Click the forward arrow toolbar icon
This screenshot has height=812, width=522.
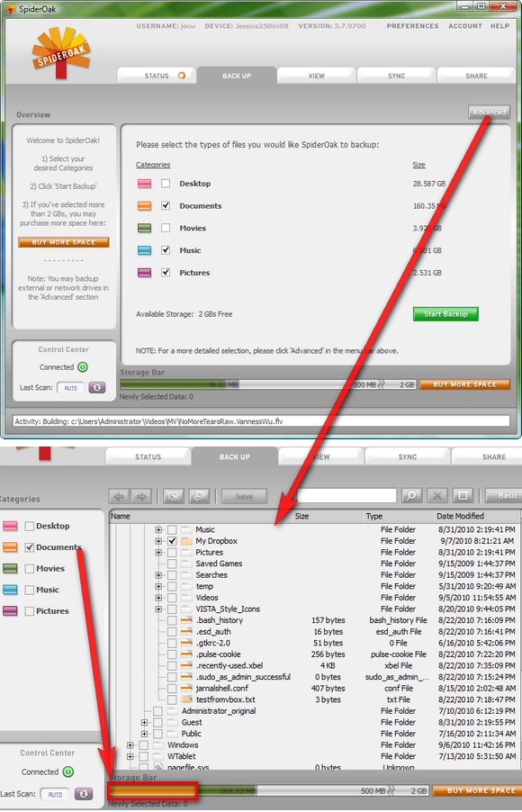click(x=140, y=496)
